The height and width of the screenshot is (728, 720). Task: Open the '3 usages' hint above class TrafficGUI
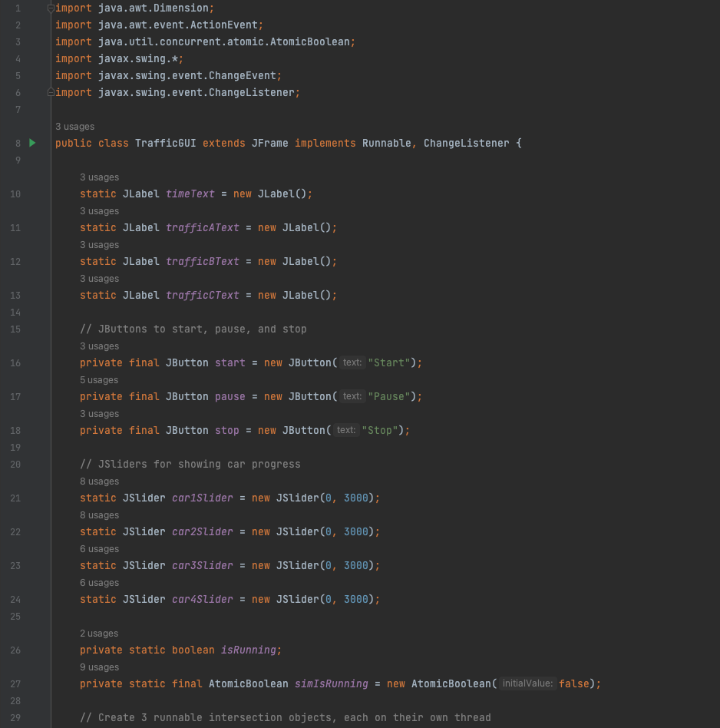pos(74,126)
